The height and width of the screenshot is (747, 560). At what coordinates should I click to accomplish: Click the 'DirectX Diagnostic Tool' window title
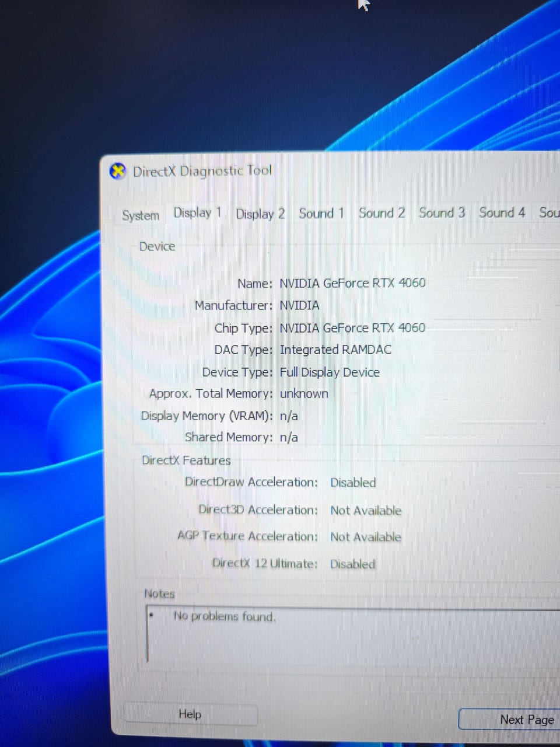pos(202,171)
